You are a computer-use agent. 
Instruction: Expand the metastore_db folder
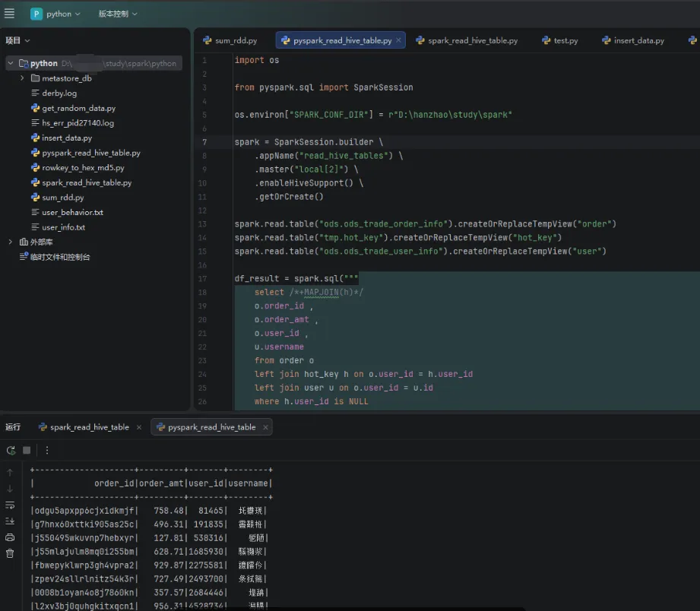pos(22,78)
